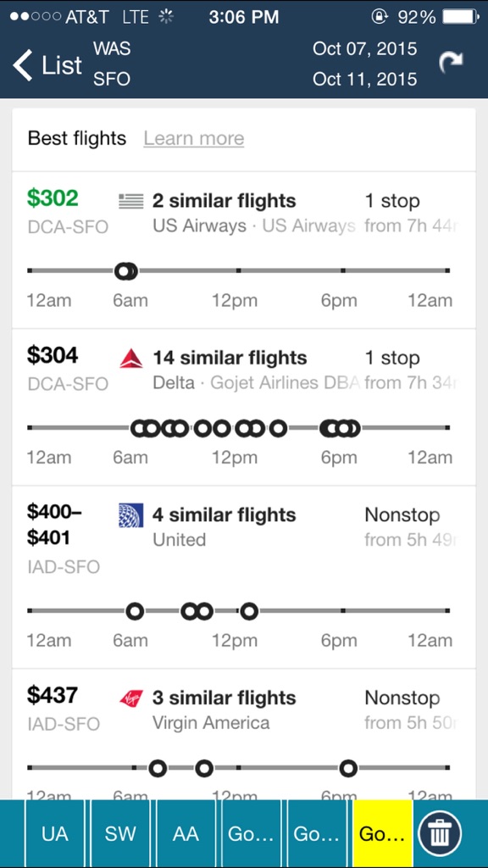The height and width of the screenshot is (868, 488).
Task: Tap the trash can icon
Action: click(440, 833)
